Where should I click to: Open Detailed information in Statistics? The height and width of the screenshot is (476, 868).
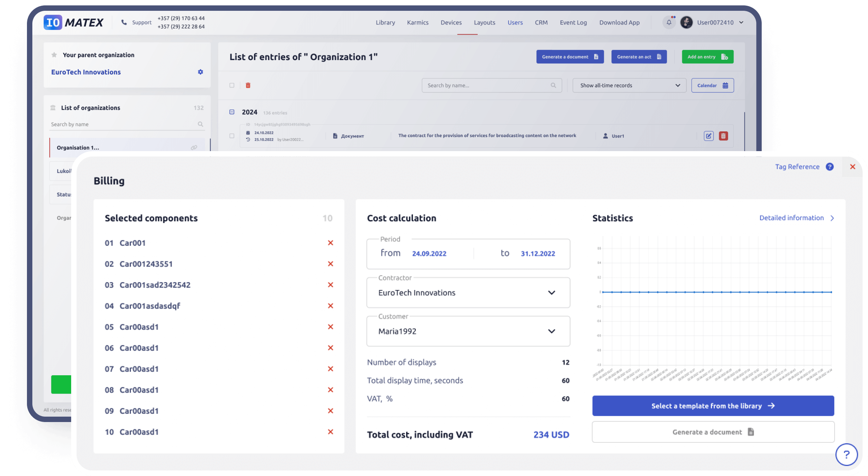[x=796, y=218]
